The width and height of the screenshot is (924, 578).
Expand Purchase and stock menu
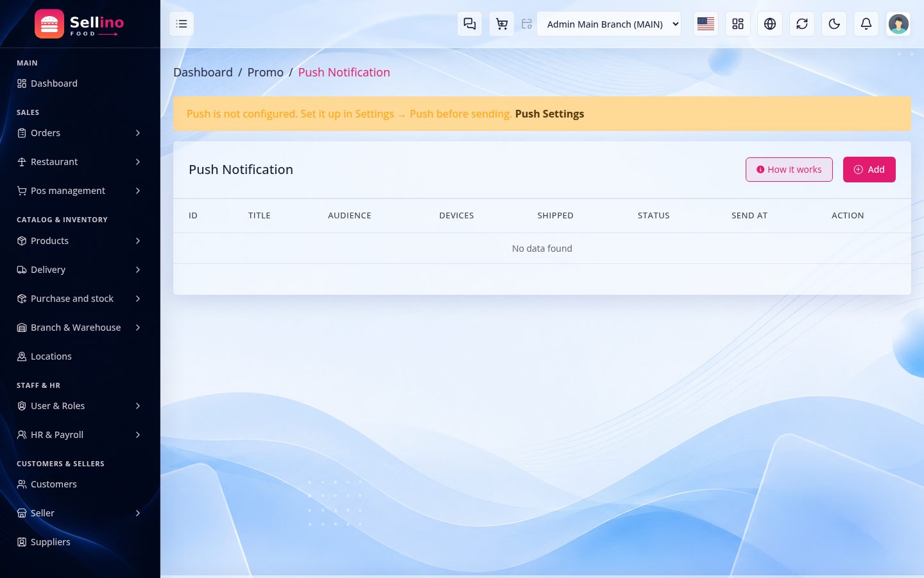click(80, 299)
